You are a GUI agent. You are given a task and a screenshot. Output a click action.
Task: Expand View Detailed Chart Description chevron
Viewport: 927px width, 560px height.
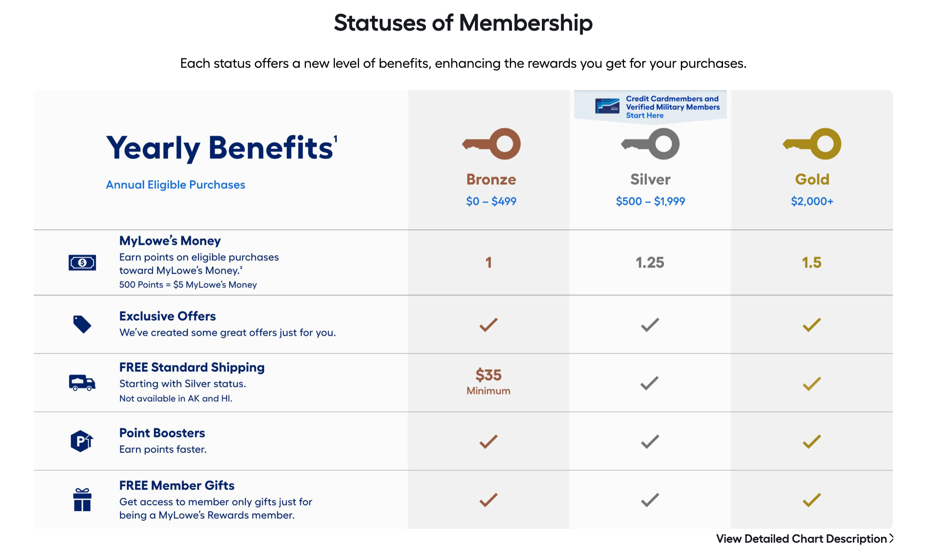coord(891,539)
